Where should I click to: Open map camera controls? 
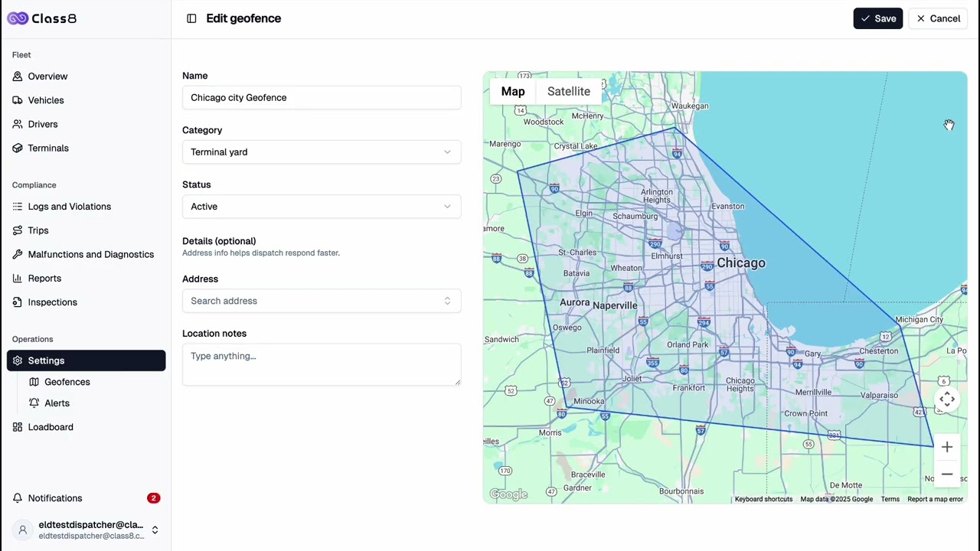click(x=947, y=399)
